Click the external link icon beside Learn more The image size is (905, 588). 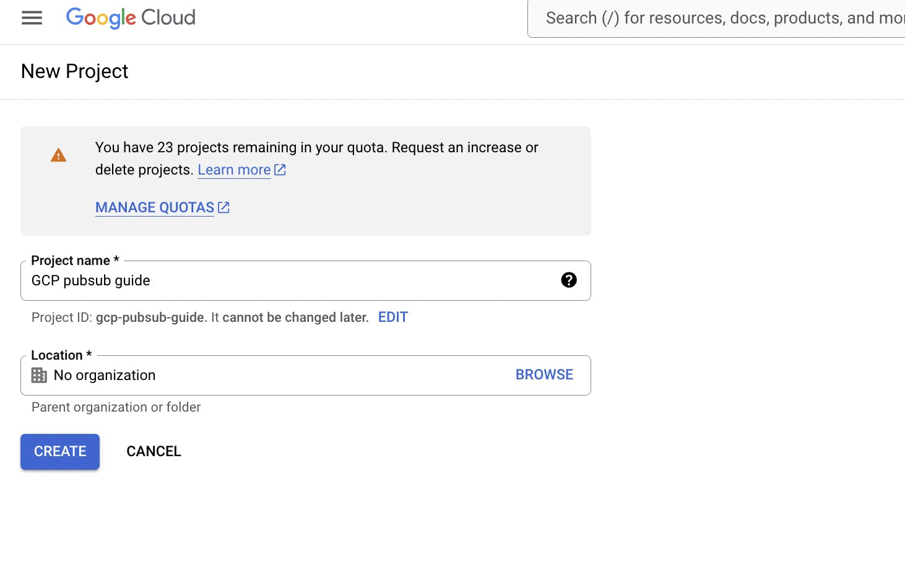(x=280, y=170)
